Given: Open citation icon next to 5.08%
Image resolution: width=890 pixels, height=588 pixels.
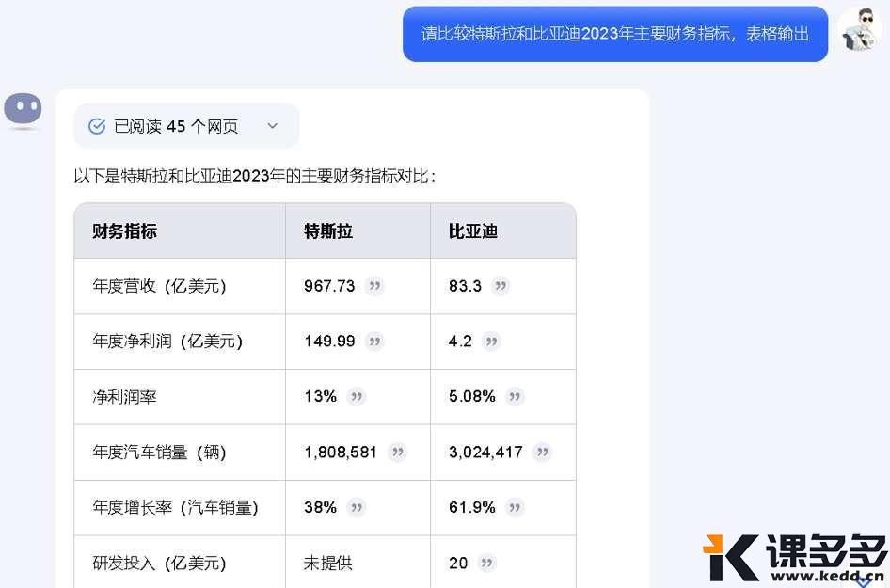Looking at the screenshot, I should (x=515, y=396).
